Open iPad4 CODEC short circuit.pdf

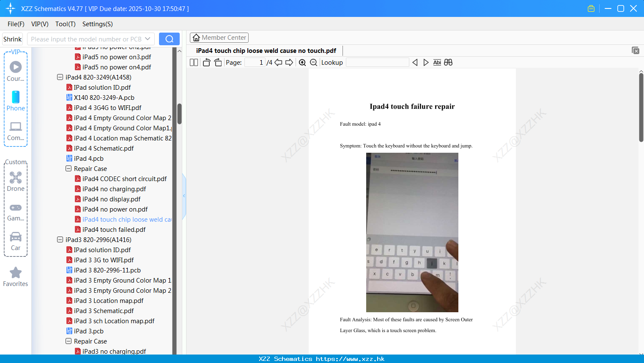click(121, 179)
